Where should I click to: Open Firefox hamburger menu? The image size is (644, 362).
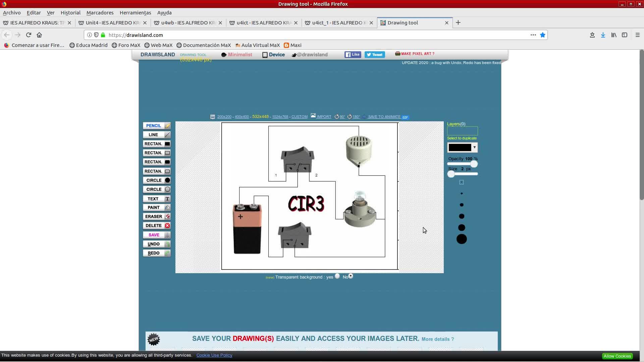pos(637,35)
